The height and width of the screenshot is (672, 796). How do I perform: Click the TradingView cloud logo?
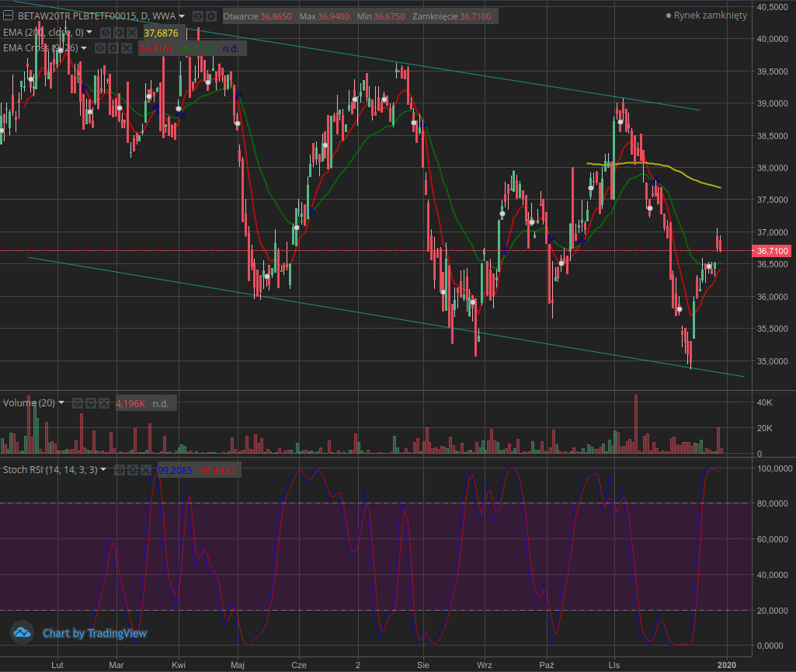[x=22, y=632]
